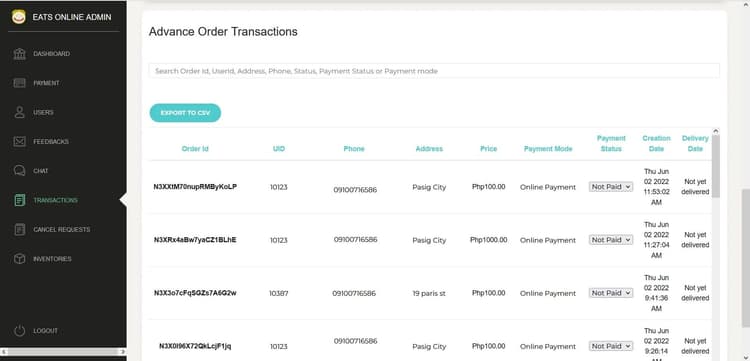Open the Users page
The width and height of the screenshot is (750, 361).
pyautogui.click(x=44, y=112)
